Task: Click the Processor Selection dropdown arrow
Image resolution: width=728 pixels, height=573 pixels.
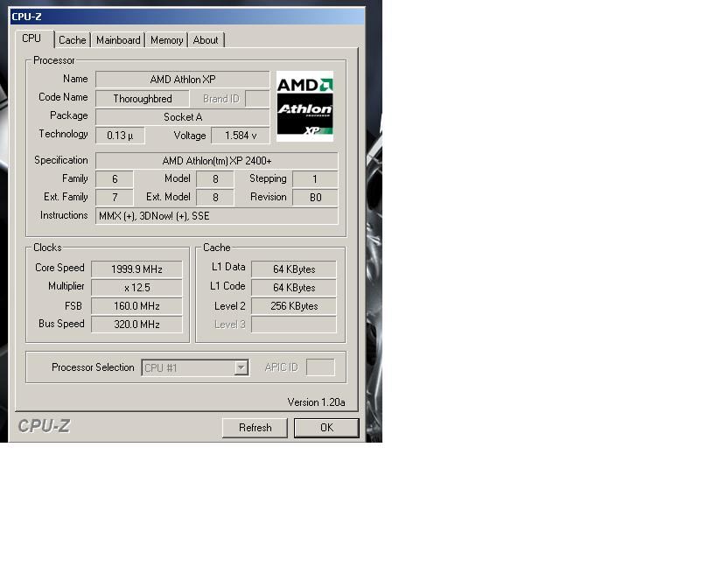Action: 241,367
